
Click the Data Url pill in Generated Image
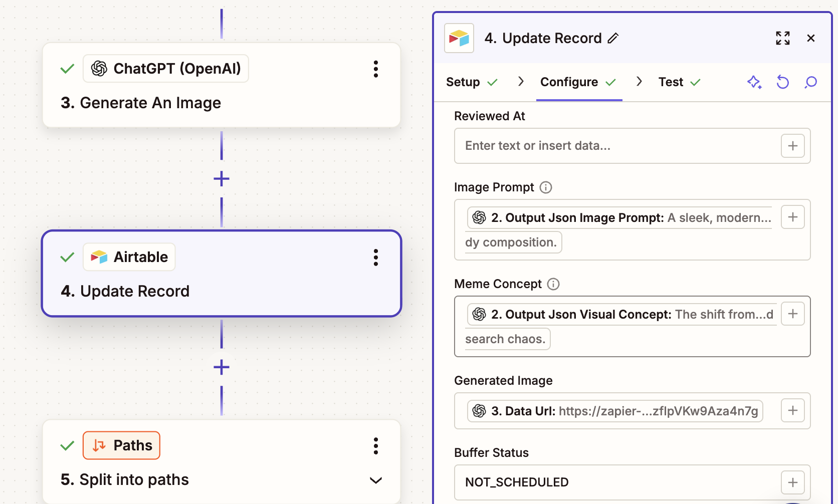(615, 411)
